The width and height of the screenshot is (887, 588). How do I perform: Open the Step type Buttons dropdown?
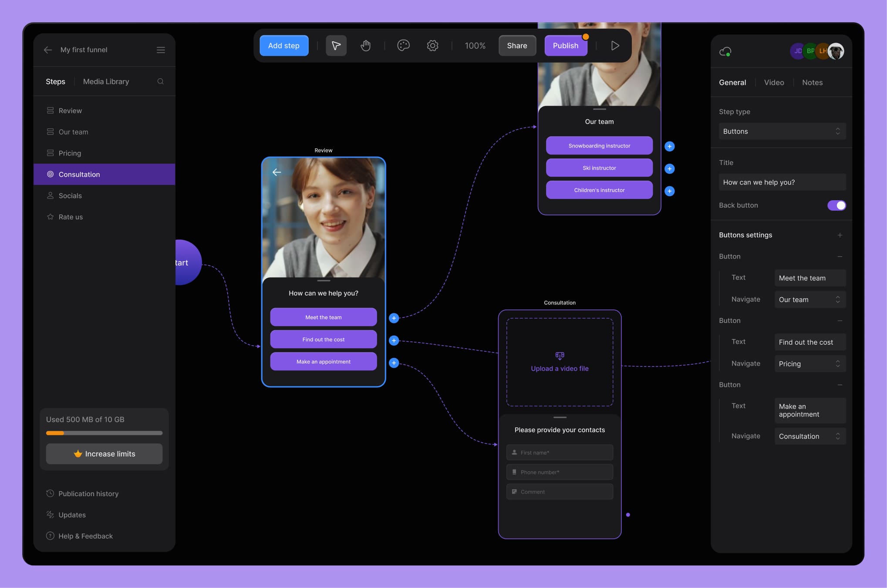pos(782,131)
